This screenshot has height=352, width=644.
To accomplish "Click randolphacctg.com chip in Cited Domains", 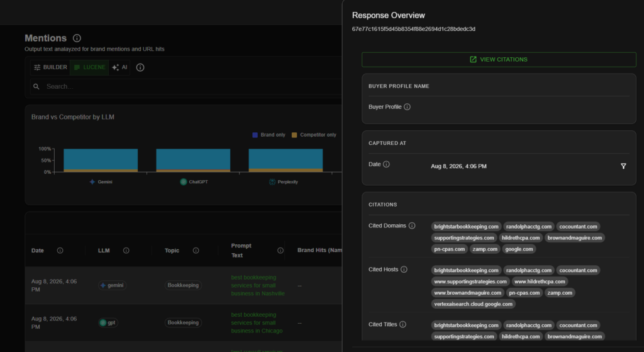I will coord(528,227).
